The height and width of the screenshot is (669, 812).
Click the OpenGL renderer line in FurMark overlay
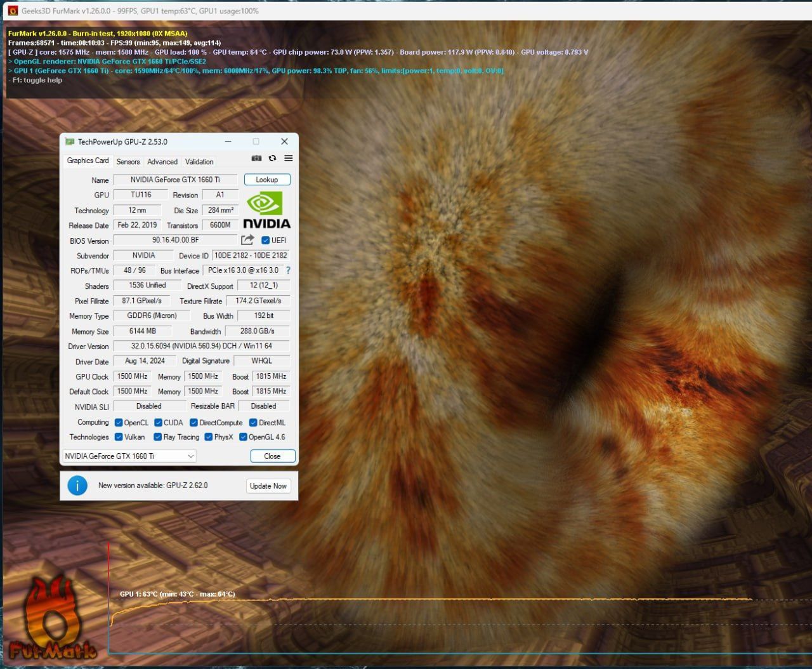107,62
